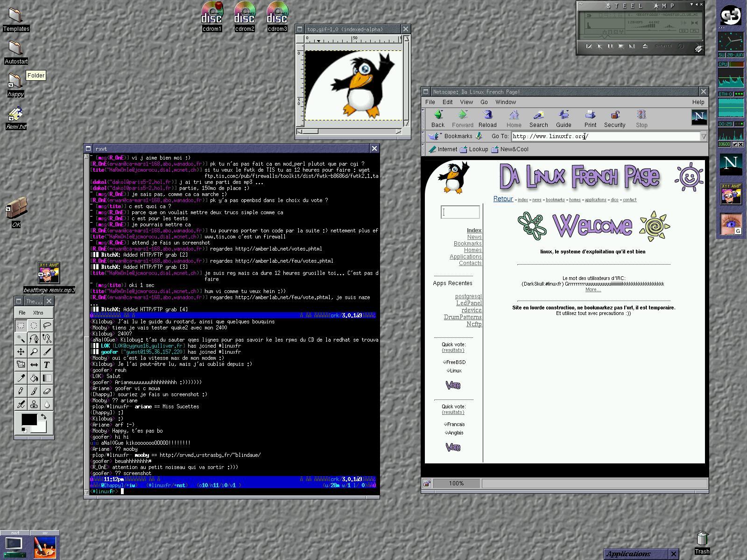Open the Security info in Netscape
The height and width of the screenshot is (560, 747).
tap(614, 119)
